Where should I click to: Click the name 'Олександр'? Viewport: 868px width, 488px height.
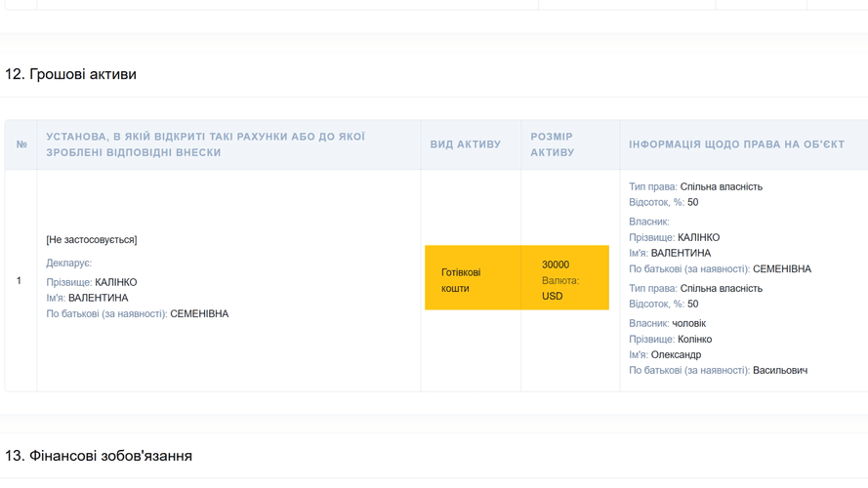pos(676,354)
